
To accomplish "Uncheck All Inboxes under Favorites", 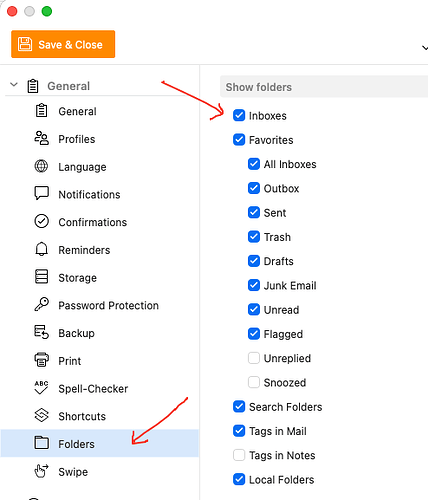I will pos(254,164).
